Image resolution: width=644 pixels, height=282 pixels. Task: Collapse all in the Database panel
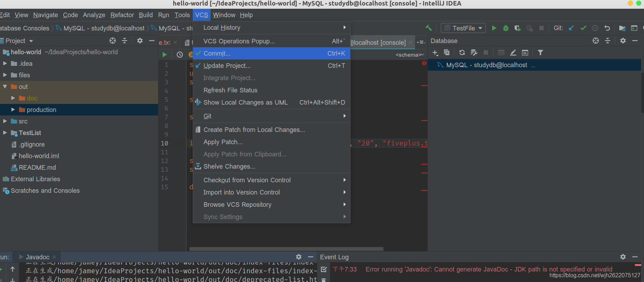point(608,41)
